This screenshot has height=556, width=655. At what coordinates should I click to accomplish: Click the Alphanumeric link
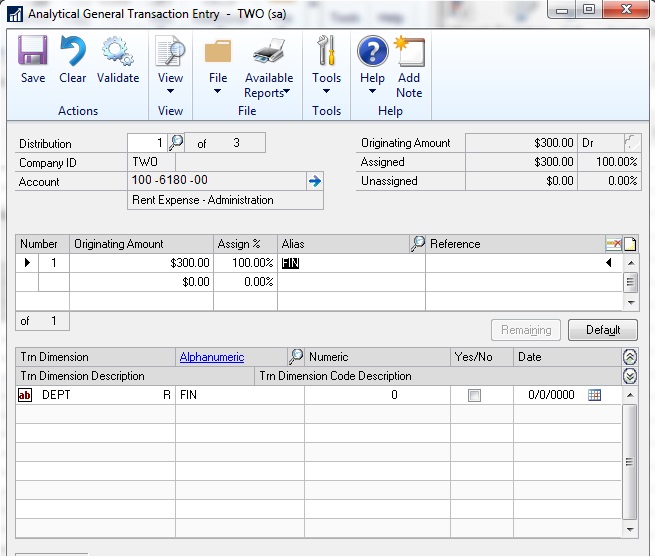pos(212,357)
